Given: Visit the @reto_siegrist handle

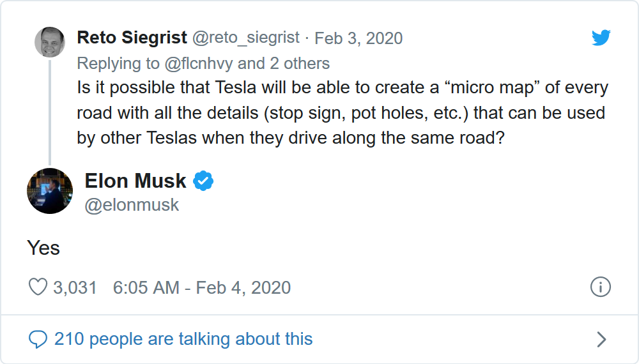Looking at the screenshot, I should (246, 38).
